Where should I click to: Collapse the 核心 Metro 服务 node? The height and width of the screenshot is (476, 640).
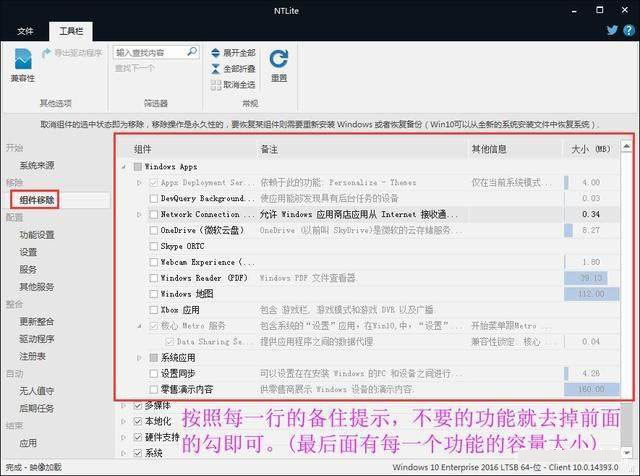139,326
